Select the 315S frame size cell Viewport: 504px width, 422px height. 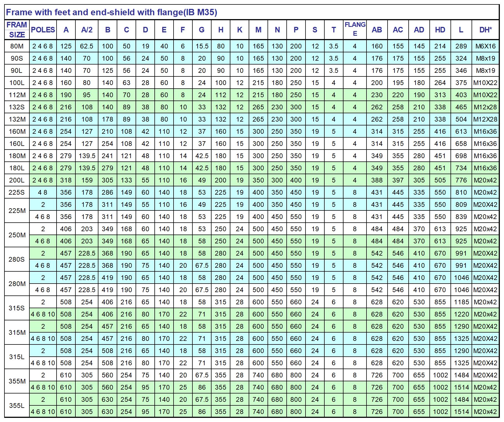click(x=17, y=308)
